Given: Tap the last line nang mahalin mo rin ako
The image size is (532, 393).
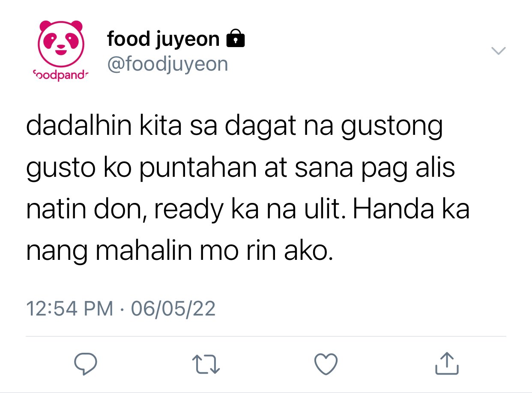Looking at the screenshot, I should point(179,252).
